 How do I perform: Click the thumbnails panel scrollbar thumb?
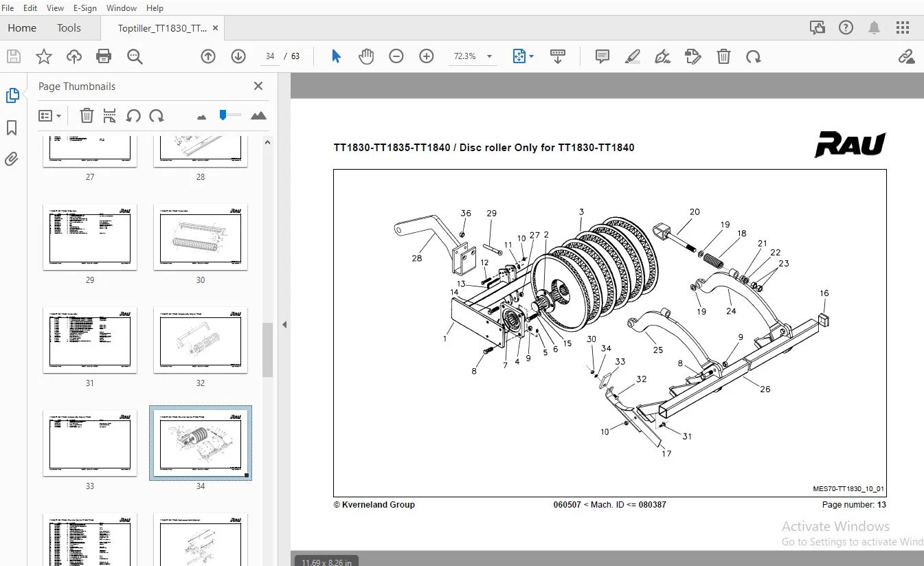[268, 350]
